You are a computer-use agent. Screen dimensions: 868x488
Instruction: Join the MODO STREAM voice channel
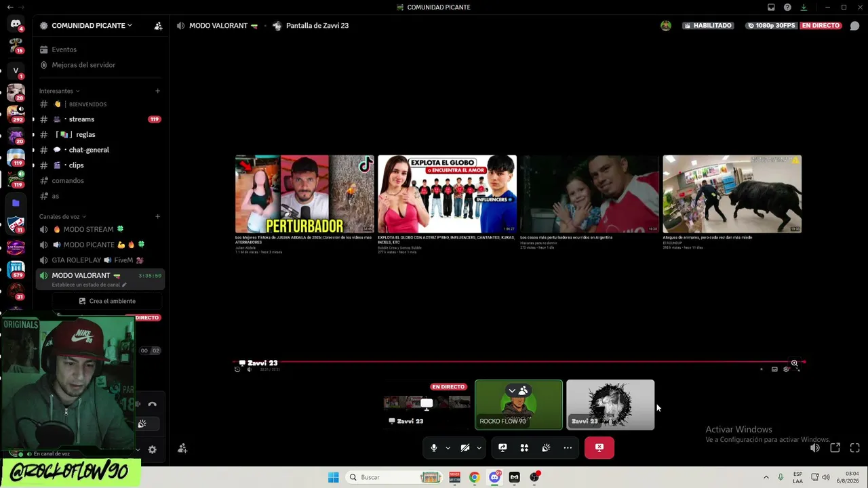100,229
